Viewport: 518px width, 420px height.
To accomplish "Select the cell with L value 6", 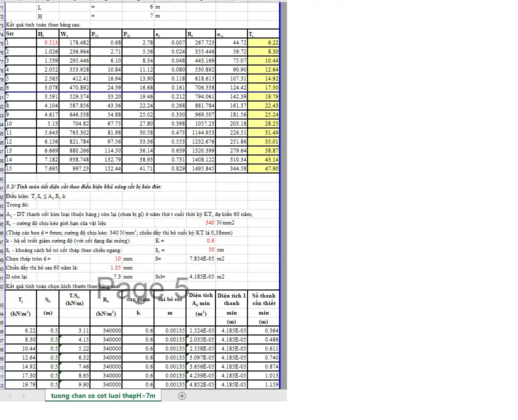I will tap(138, 7).
